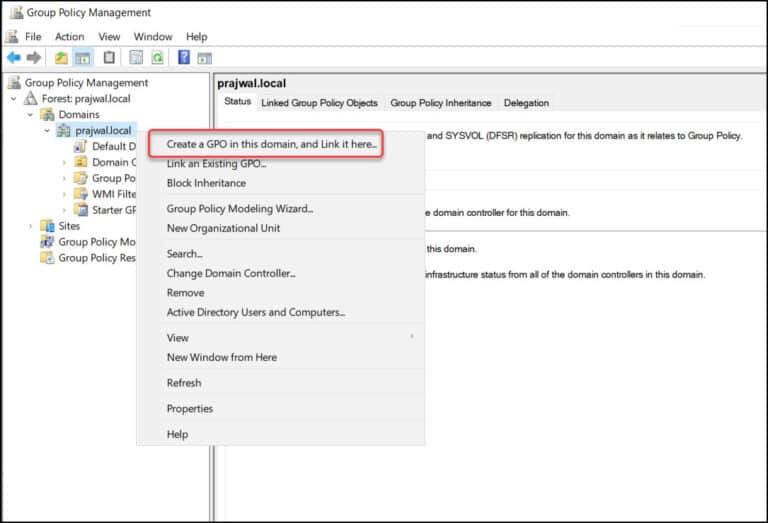Choose Active Directory Users and Computers

[x=256, y=312]
